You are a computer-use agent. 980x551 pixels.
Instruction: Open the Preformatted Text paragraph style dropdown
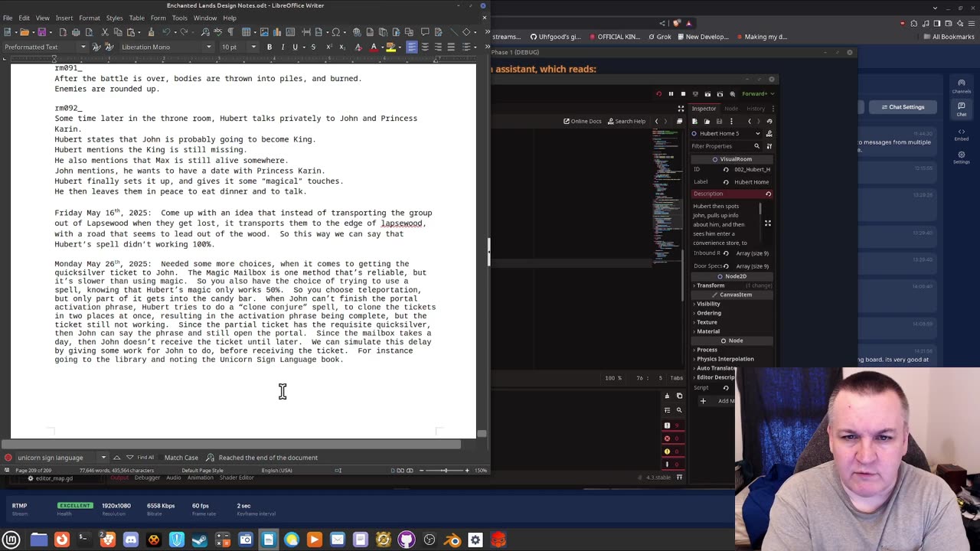(x=83, y=47)
